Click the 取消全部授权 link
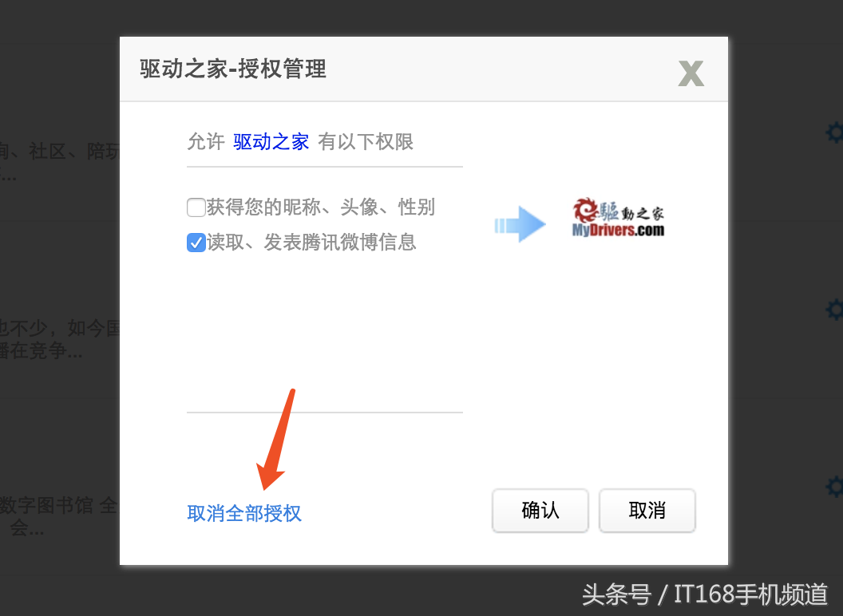 [244, 513]
